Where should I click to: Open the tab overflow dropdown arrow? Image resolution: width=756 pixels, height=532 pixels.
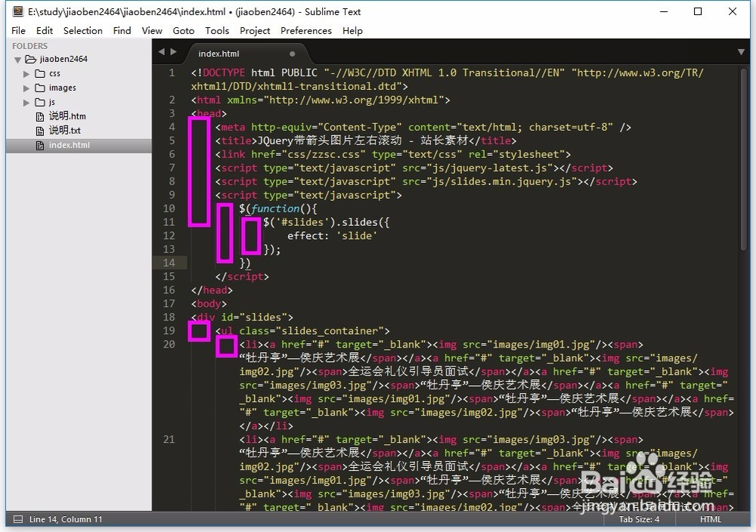click(x=741, y=52)
